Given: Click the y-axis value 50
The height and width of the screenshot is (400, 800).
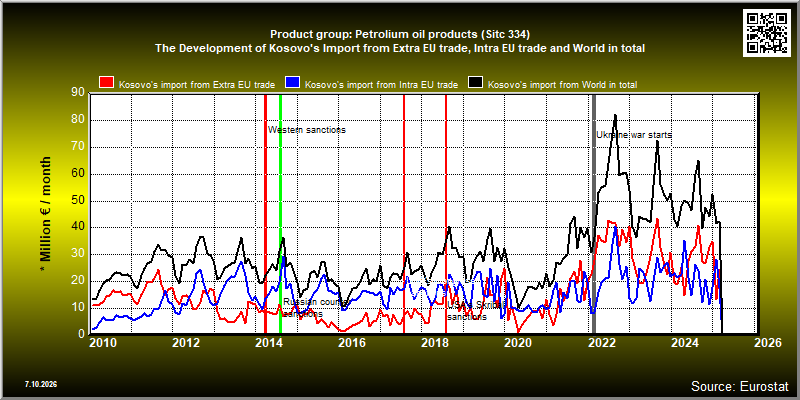Looking at the screenshot, I should coord(79,201).
